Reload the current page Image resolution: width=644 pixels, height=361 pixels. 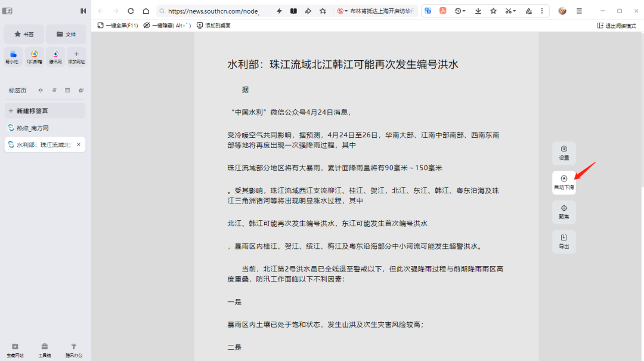[x=131, y=11]
